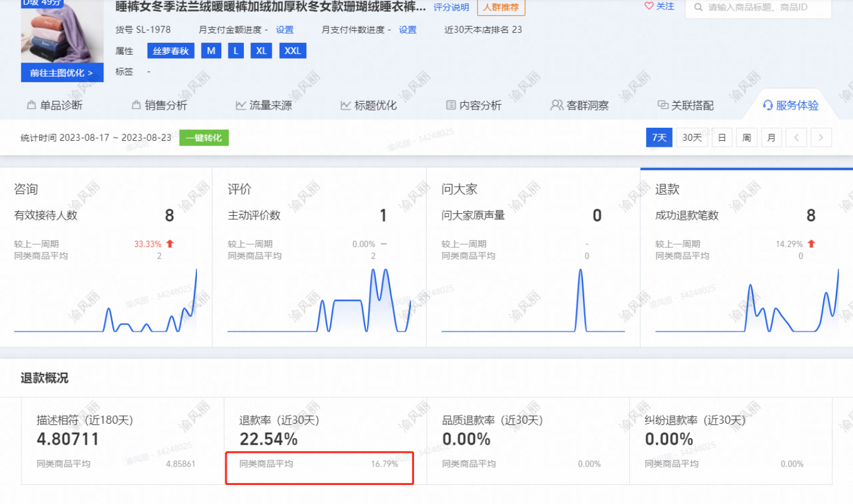This screenshot has height=504, width=853.
Task: Select the 服务体验 tab
Action: (x=791, y=105)
